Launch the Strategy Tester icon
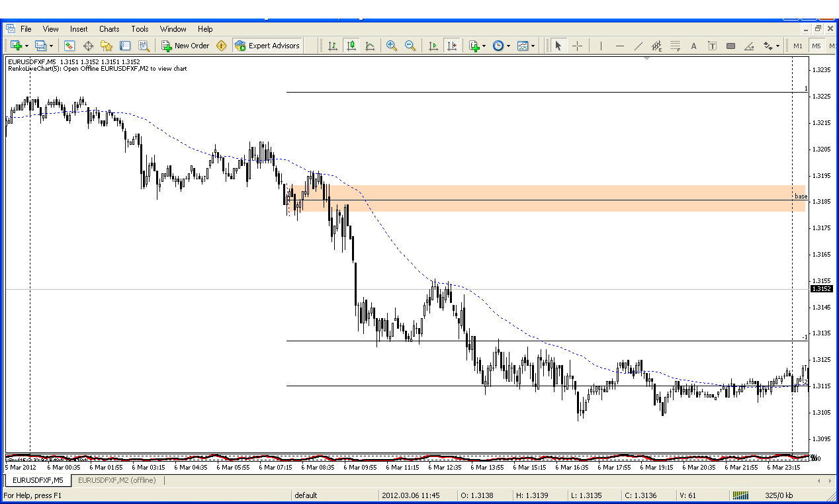Image resolution: width=839 pixels, height=504 pixels. 144,46
